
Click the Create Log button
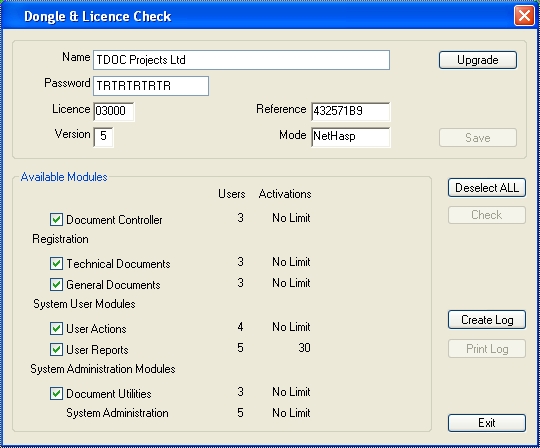pos(487,320)
